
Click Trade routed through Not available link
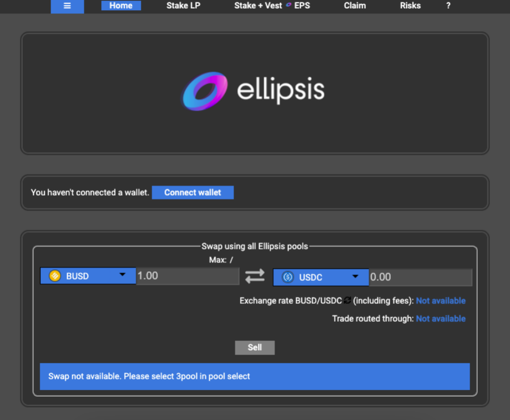441,319
